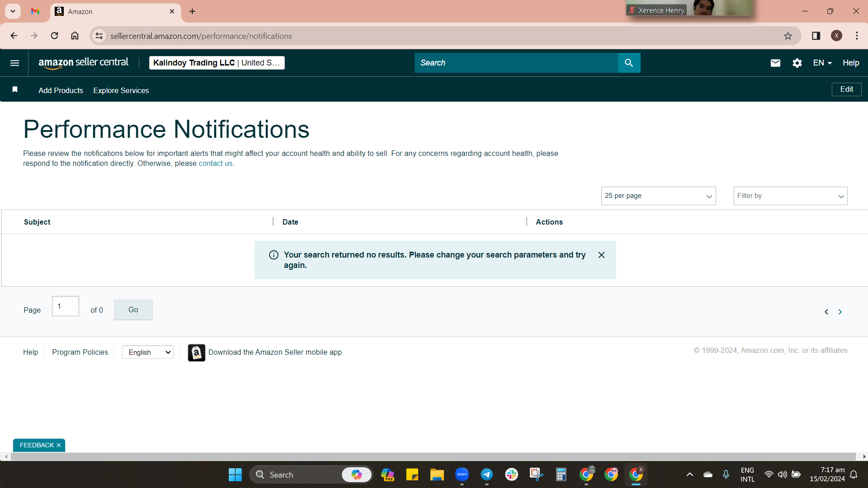Click the horizontal page scrollbar
Viewport: 868px width, 488px height.
433,457
